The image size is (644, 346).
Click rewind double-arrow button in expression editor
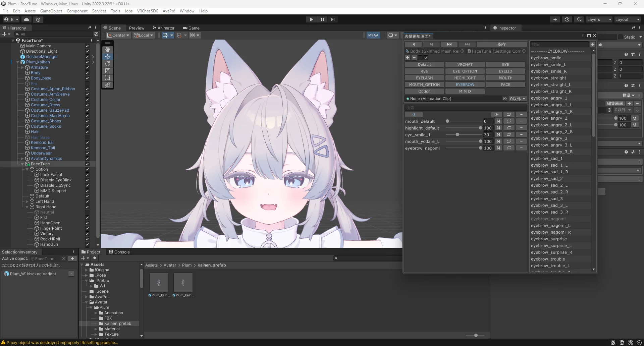[449, 44]
